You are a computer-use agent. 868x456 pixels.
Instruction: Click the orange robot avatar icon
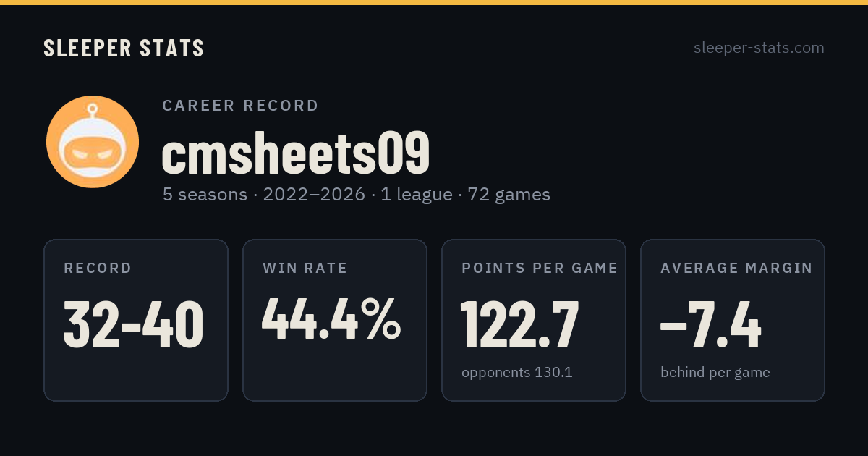click(x=93, y=142)
